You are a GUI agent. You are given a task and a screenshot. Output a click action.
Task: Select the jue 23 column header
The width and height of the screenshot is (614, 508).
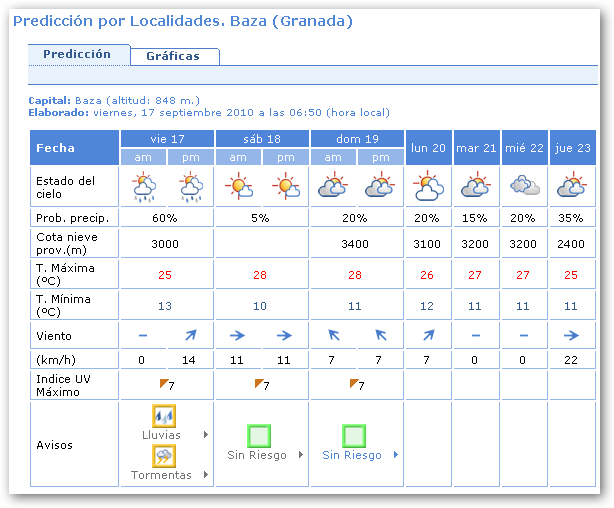coord(572,147)
